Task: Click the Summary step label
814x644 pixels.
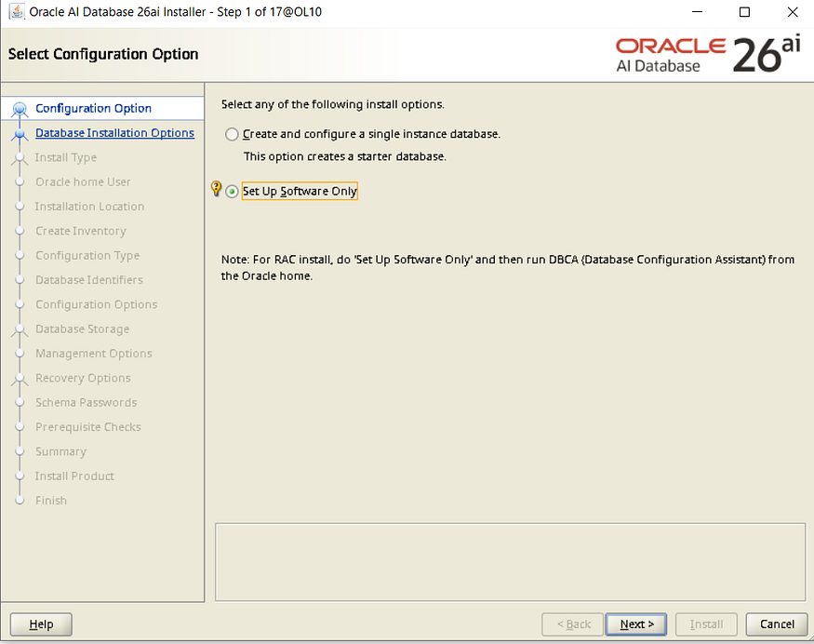Action: [60, 451]
